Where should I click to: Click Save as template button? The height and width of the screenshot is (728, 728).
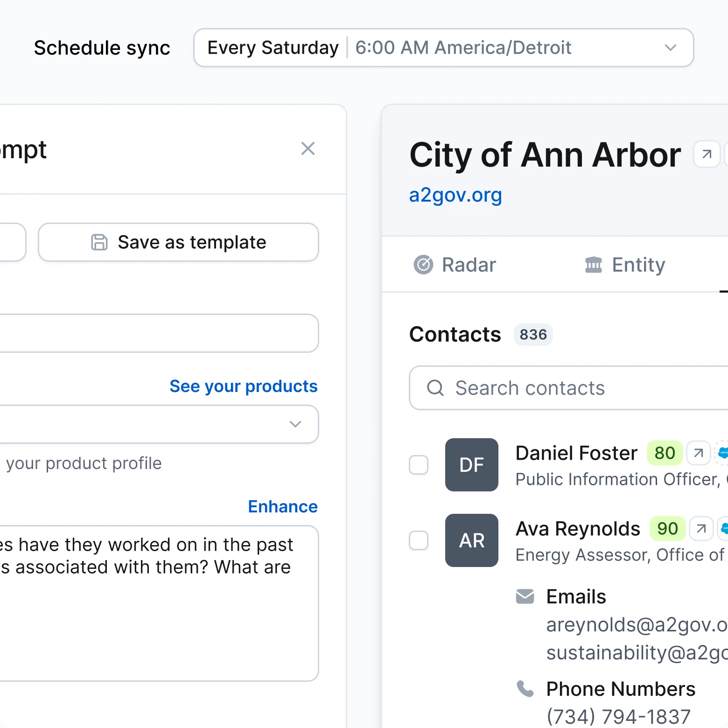click(178, 242)
